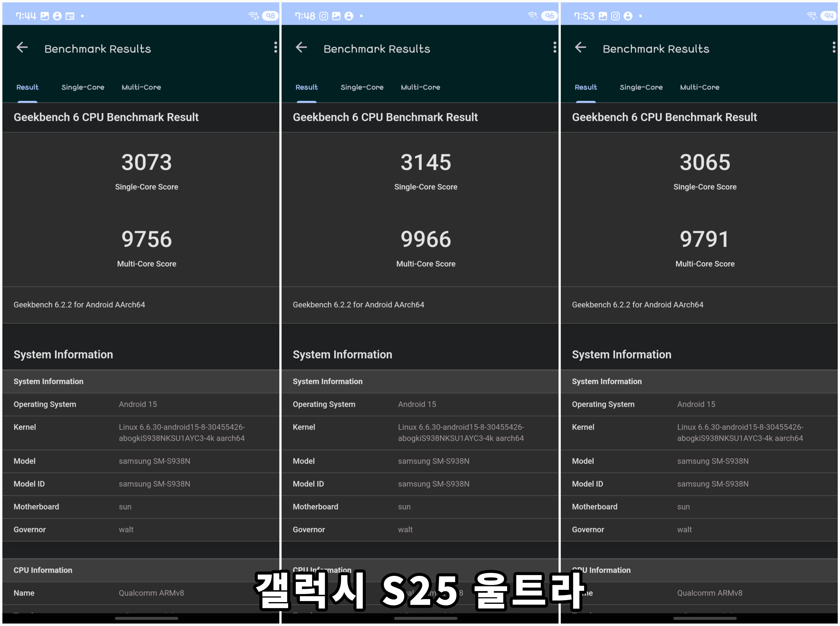Tap home gesture bar on middle screen

(426, 618)
